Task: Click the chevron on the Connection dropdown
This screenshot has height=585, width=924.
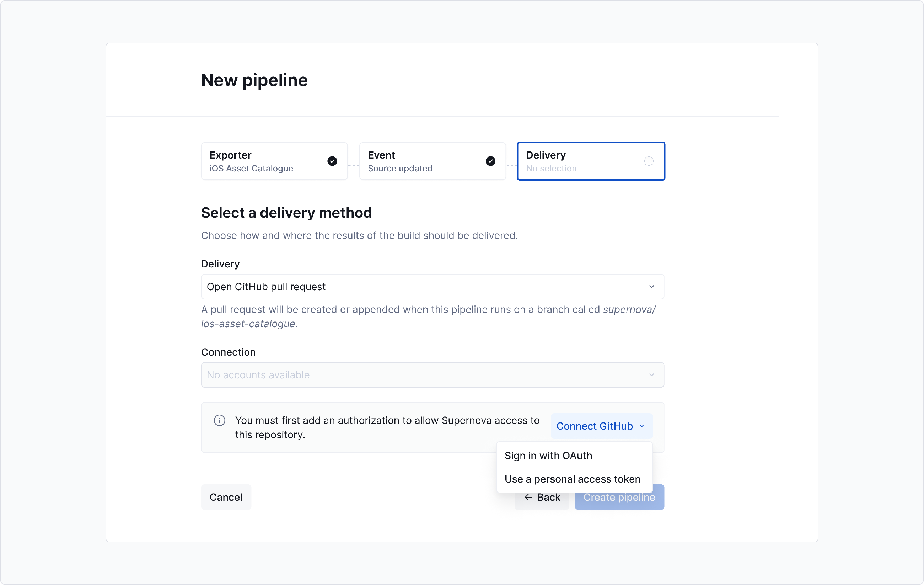Action: click(651, 374)
